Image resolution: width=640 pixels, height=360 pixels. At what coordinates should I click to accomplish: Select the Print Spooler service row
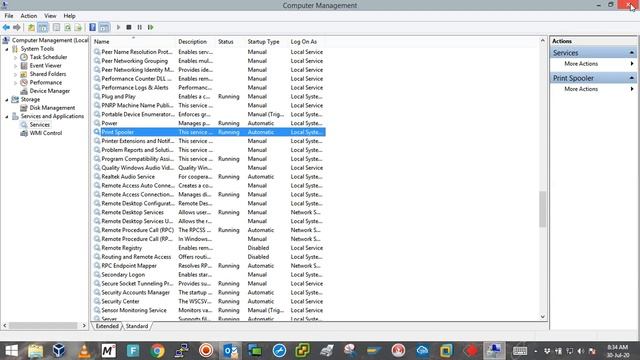pyautogui.click(x=209, y=132)
